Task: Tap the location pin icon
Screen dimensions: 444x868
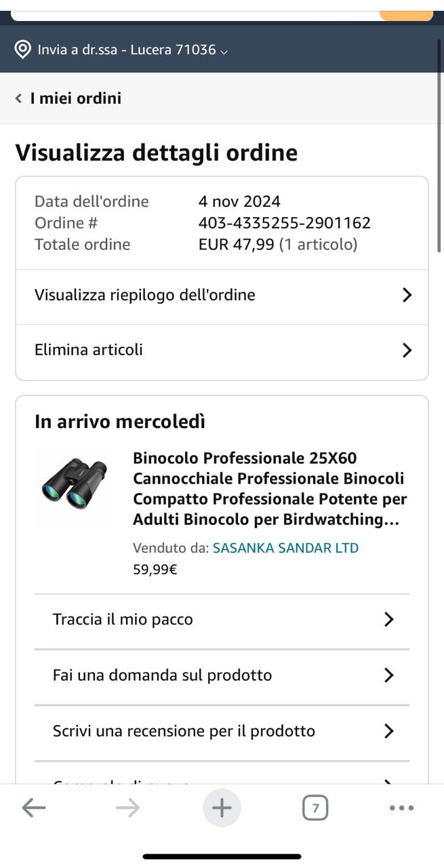Action: [x=22, y=50]
